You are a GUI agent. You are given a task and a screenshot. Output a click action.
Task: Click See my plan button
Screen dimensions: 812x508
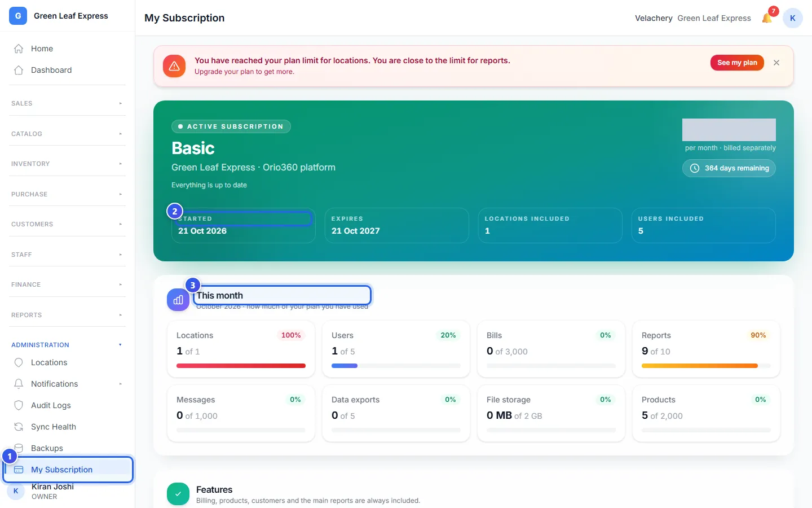737,63
